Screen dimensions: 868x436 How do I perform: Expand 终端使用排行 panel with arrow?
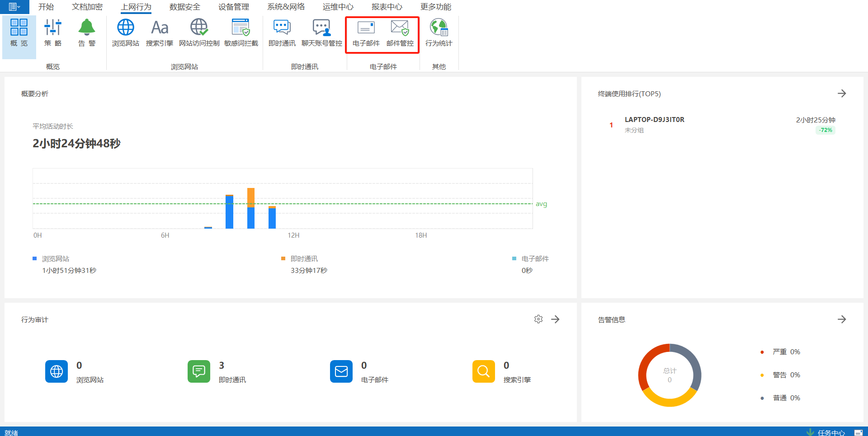[x=841, y=94]
